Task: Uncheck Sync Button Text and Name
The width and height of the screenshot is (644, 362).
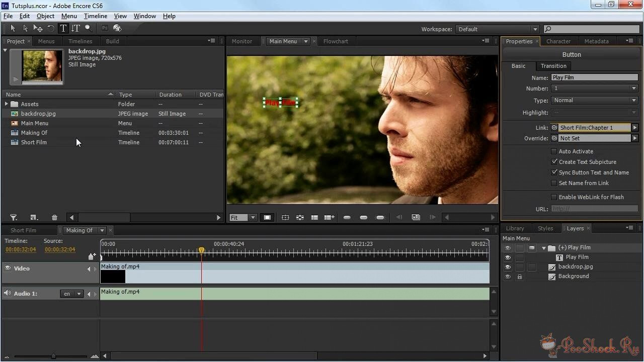Action: [554, 172]
